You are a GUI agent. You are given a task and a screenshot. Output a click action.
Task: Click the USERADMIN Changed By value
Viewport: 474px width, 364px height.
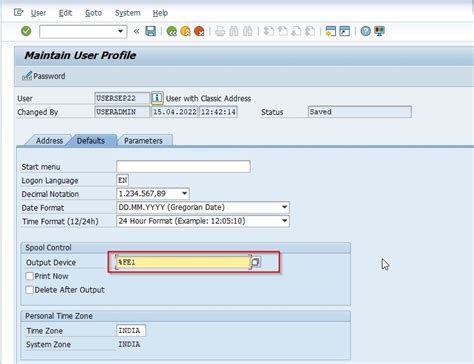[122, 112]
